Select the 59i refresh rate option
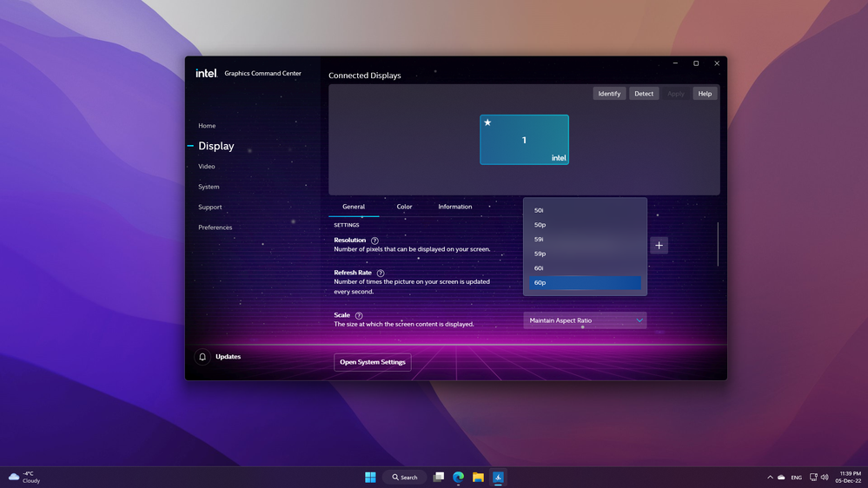Image resolution: width=868 pixels, height=488 pixels. (585, 239)
